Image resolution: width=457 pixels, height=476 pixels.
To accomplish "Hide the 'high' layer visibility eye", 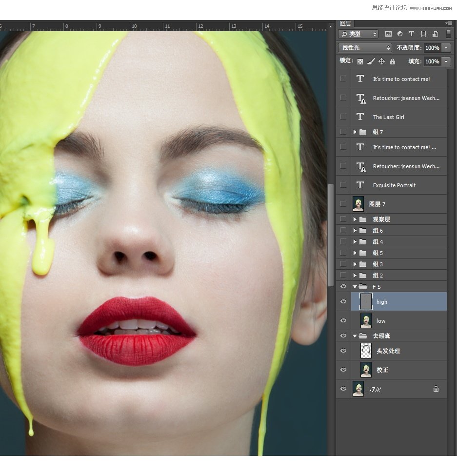I will coord(343,302).
